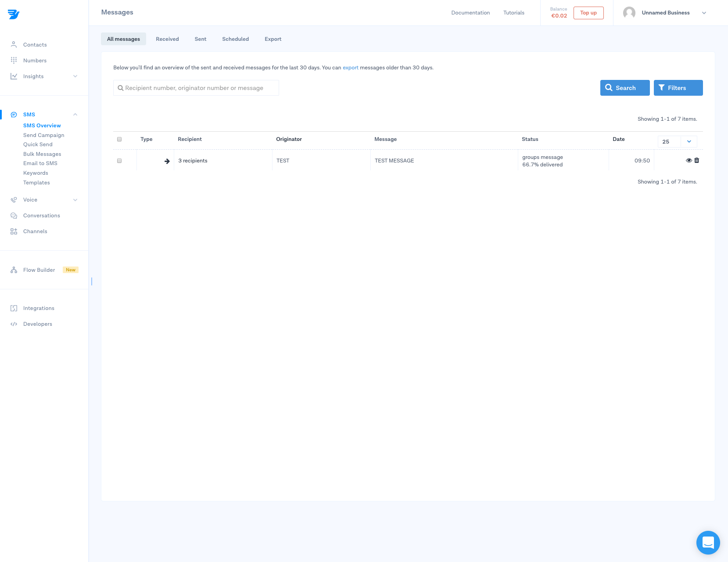The height and width of the screenshot is (562, 728).
Task: Click the 66.7% delivered status
Action: click(542, 165)
